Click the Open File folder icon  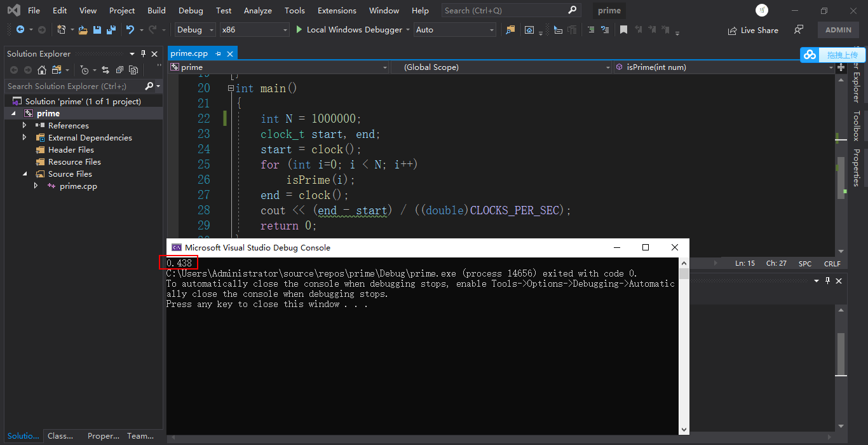(83, 30)
